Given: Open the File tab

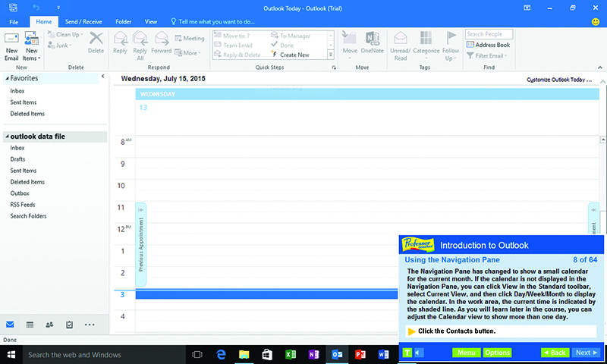Looking at the screenshot, I should (14, 22).
